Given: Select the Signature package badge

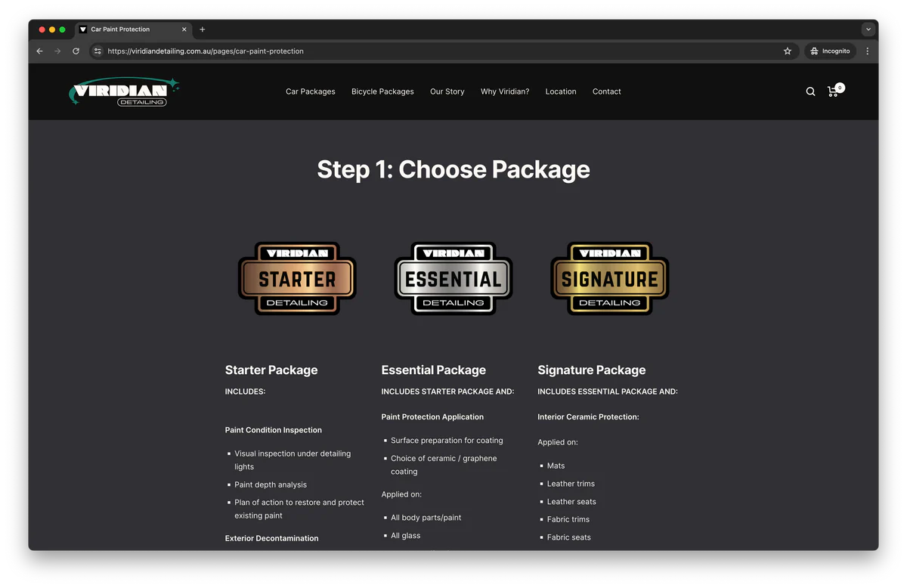Looking at the screenshot, I should point(610,278).
